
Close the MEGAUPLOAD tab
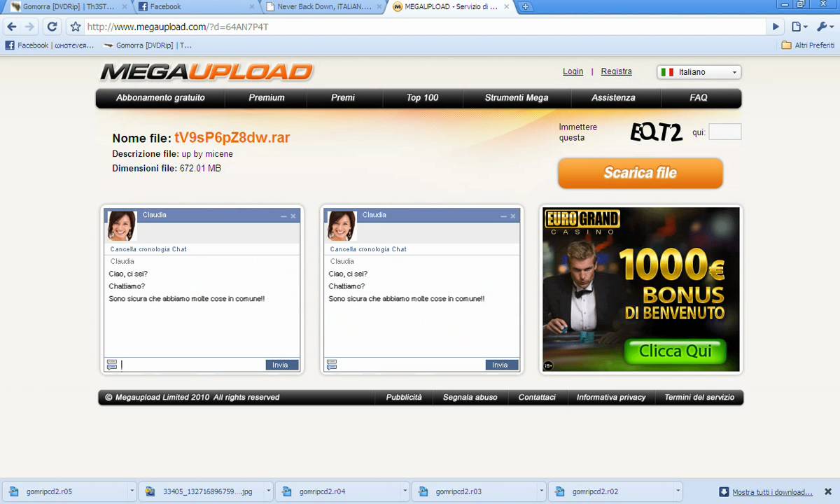tap(507, 7)
